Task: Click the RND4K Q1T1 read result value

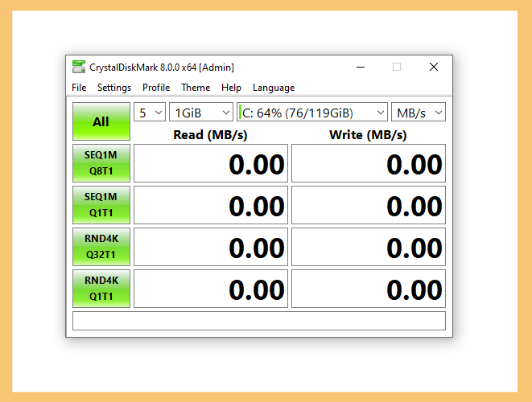Action: pyautogui.click(x=211, y=289)
